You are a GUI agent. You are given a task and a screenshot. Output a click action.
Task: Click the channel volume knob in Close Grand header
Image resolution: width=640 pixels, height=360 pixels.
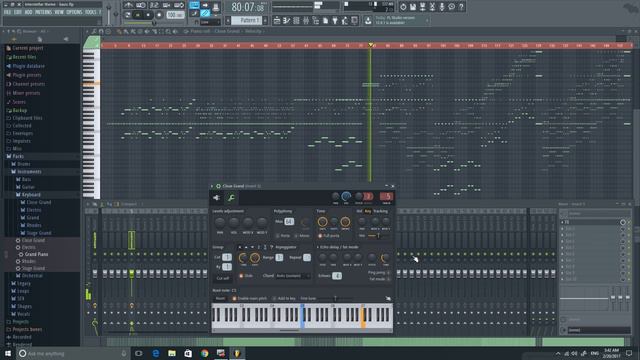[x=346, y=197]
